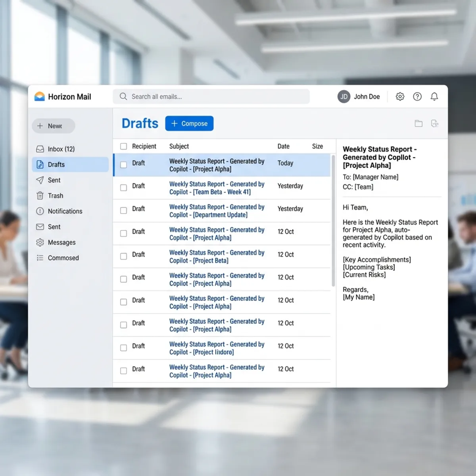Click the Trash bin icon
476x476 pixels.
click(x=40, y=196)
